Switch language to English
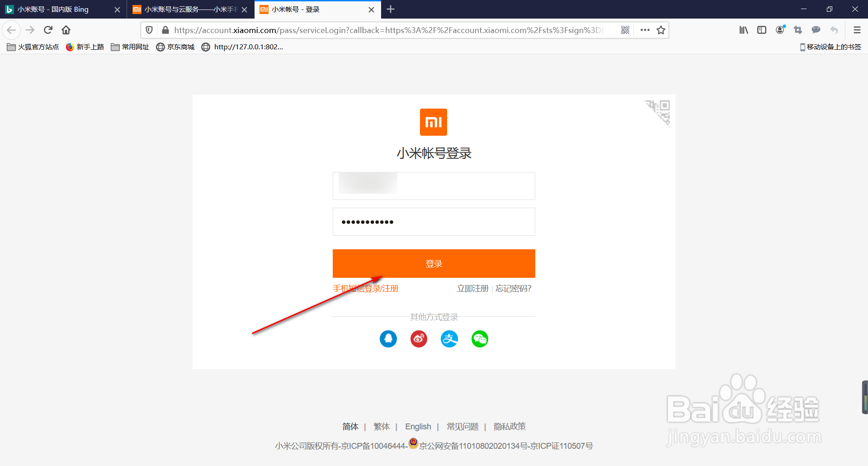The width and height of the screenshot is (868, 466). point(418,427)
